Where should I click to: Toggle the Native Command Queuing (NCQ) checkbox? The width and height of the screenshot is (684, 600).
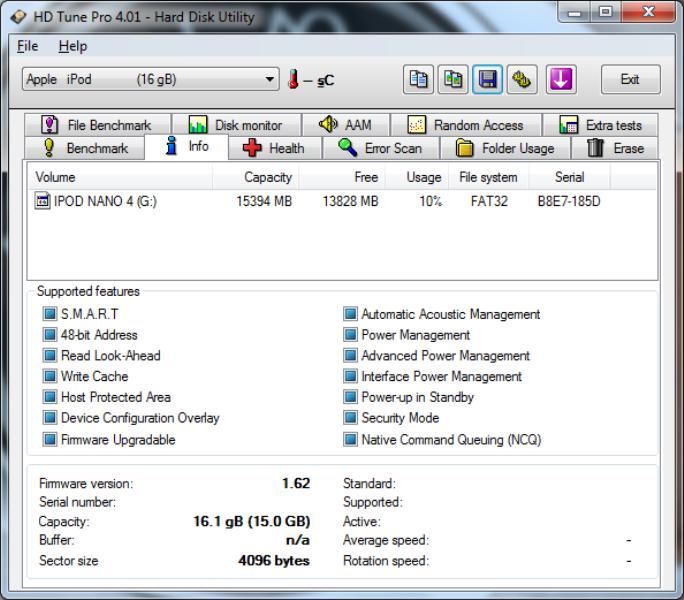[350, 439]
